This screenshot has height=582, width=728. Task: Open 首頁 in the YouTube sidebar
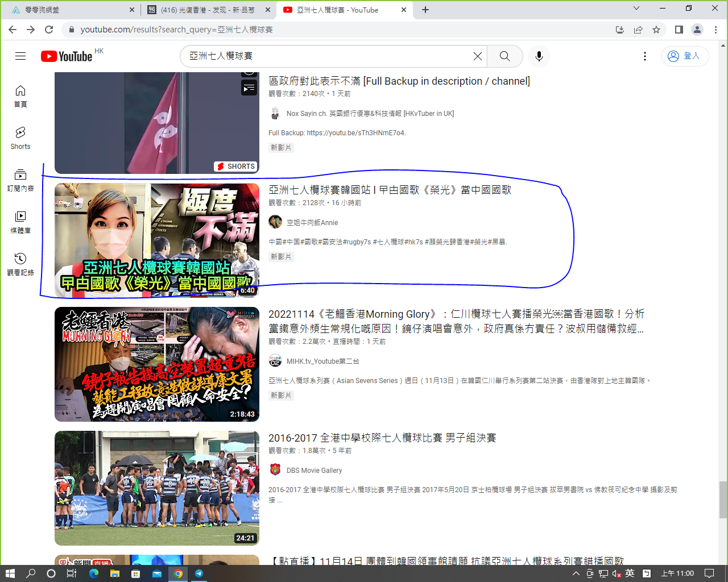pos(20,96)
